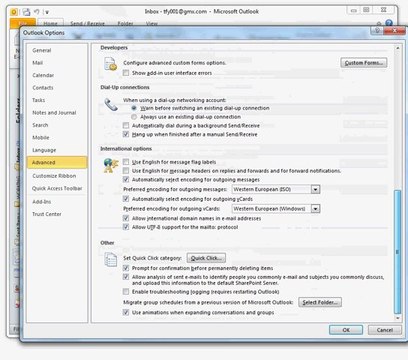Viewport: 408px width, 360px height.
Task: Toggle Hang up after manual Send/Receive
Action: coord(126,134)
